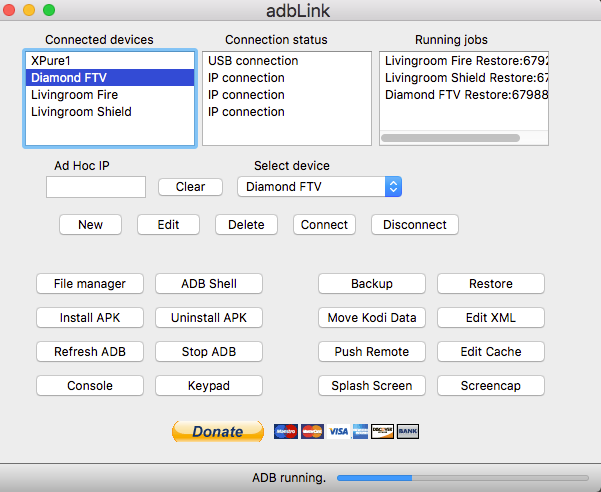The height and width of the screenshot is (492, 601).
Task: Click Install APK button
Action: [90, 318]
